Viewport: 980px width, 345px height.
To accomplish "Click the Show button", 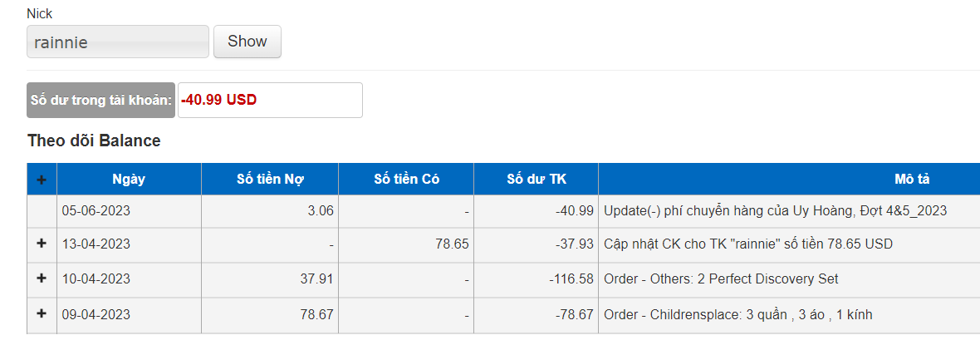I will (x=247, y=42).
